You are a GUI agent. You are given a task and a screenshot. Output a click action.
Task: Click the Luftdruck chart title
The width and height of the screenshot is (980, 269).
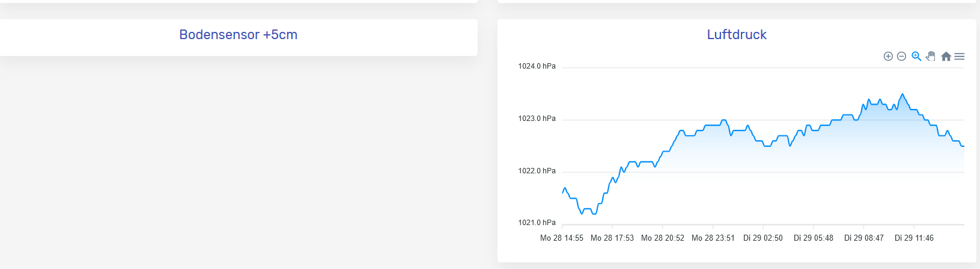click(x=737, y=35)
